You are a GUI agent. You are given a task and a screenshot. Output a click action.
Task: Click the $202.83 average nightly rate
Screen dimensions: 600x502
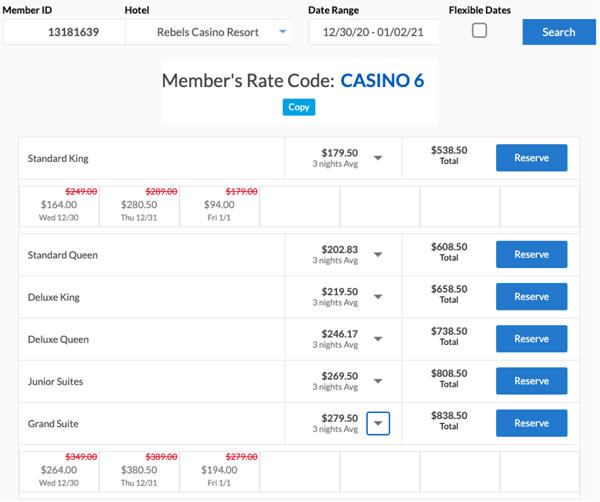pos(339,249)
